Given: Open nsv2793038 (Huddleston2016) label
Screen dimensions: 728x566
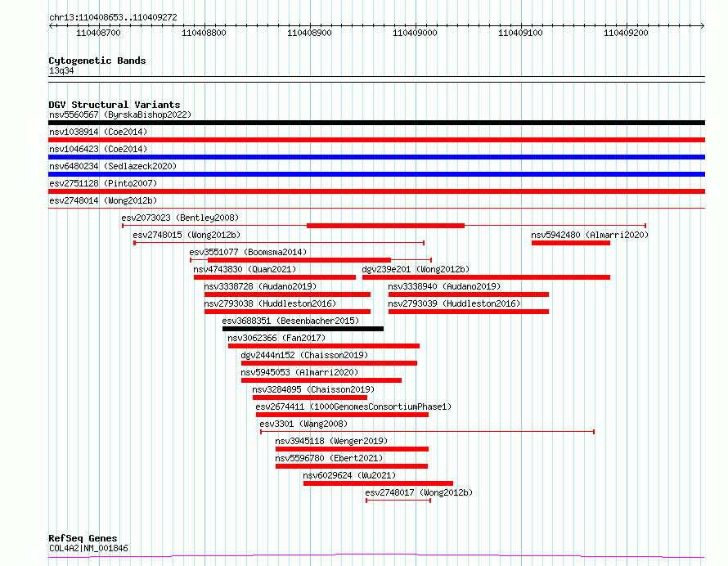Looking at the screenshot, I should pos(270,303).
